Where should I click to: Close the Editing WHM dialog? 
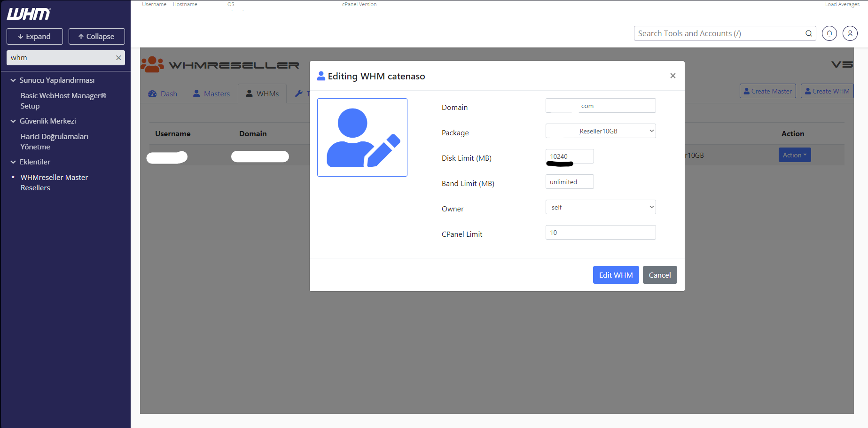point(673,76)
